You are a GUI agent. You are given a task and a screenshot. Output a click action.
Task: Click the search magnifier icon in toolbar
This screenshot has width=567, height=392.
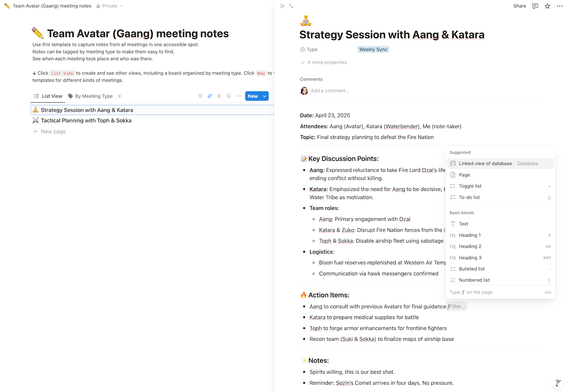click(x=229, y=96)
